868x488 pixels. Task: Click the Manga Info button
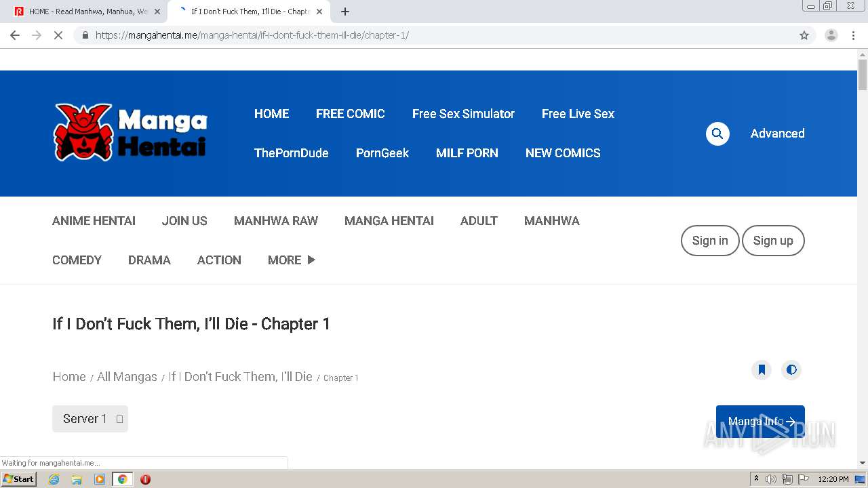tap(760, 421)
